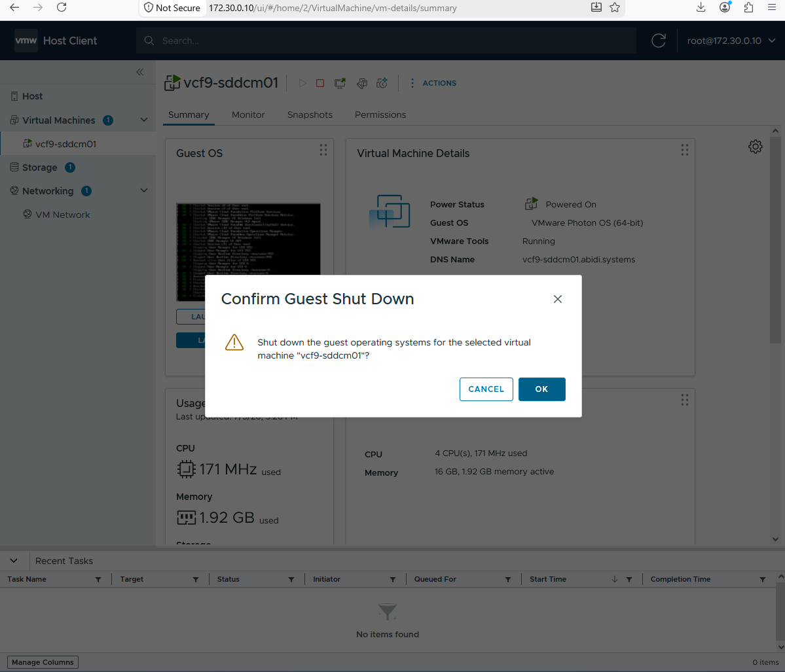The height and width of the screenshot is (672, 785).
Task: Filter the Target column
Action: (196, 580)
